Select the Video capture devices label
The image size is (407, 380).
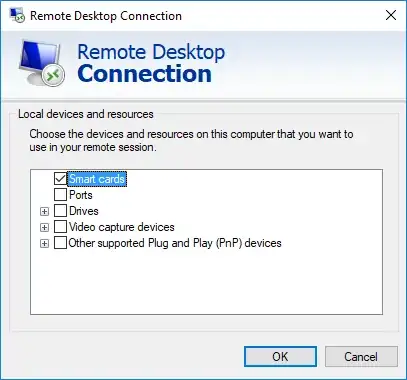121,227
